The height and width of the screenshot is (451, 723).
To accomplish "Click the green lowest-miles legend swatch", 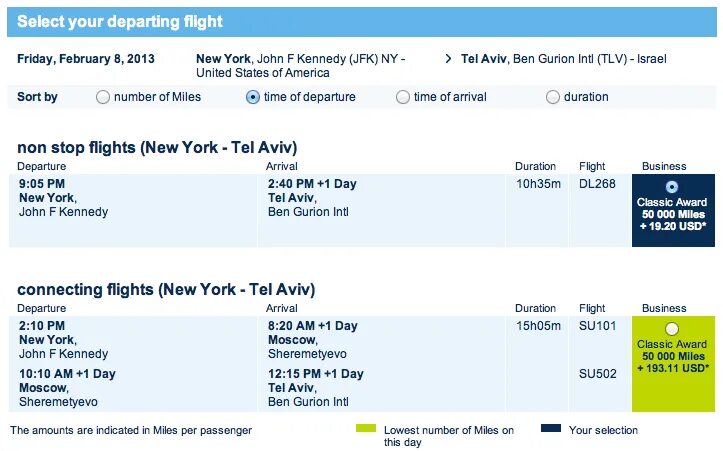I will 366,429.
